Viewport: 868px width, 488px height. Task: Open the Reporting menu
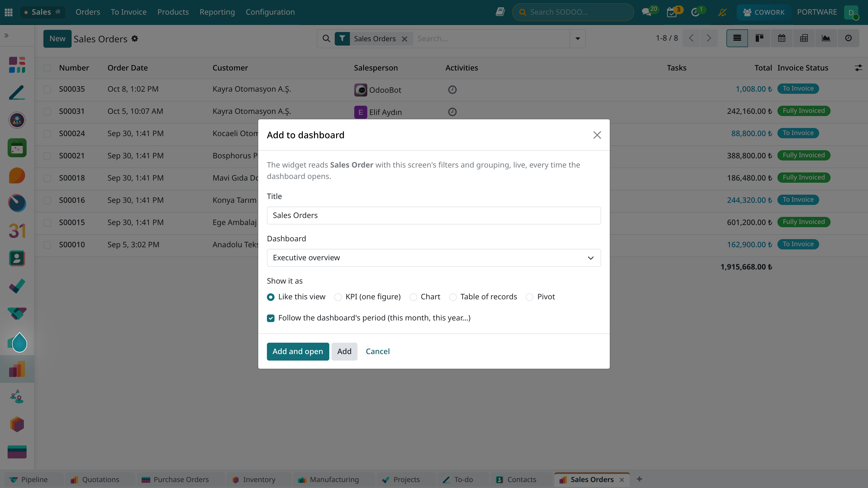[217, 12]
